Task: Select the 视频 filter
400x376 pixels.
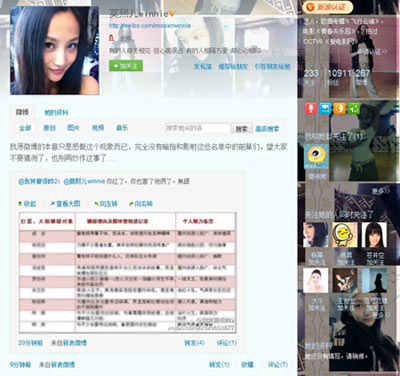Action: tap(98, 128)
